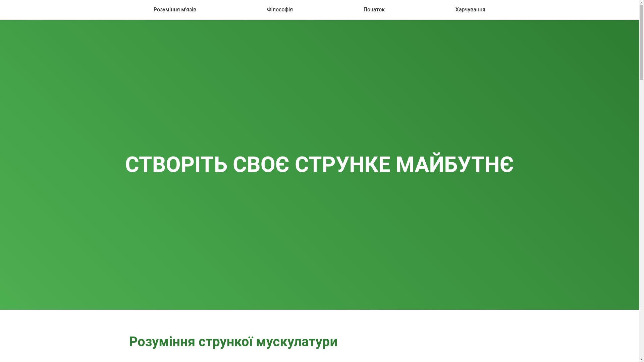Select the Початок navigation link
This screenshot has height=362, width=644.
point(374,10)
